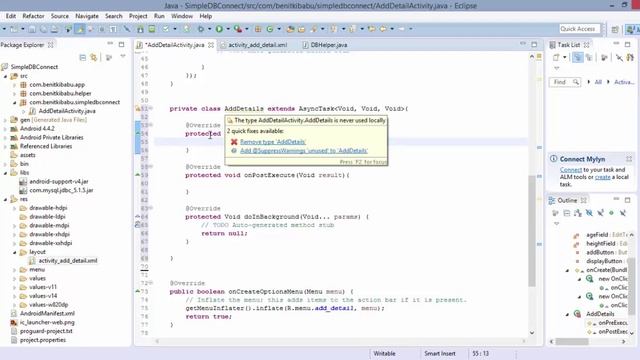The height and width of the screenshot is (360, 640).
Task: Click Add @SuppressWarnings 'unused' quick fix link
Action: click(304, 151)
